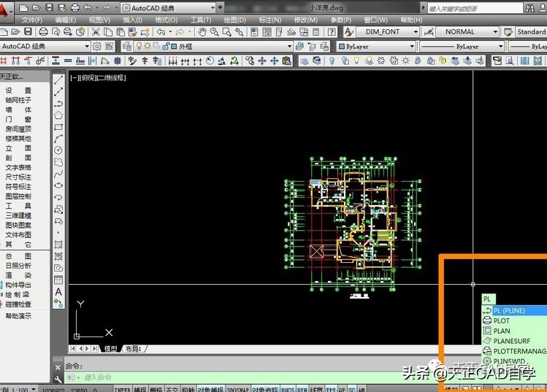The height and width of the screenshot is (392, 547).
Task: Click the 外框 layer color square swatch
Action: click(x=174, y=46)
